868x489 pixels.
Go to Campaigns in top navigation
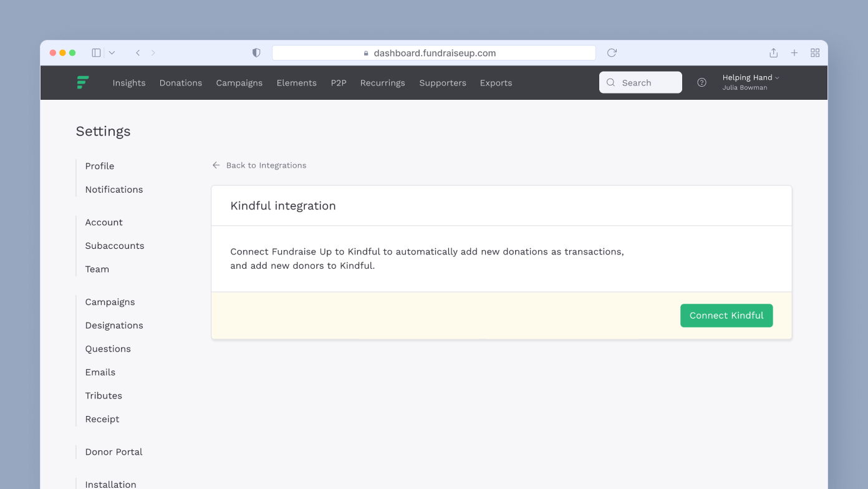point(239,83)
